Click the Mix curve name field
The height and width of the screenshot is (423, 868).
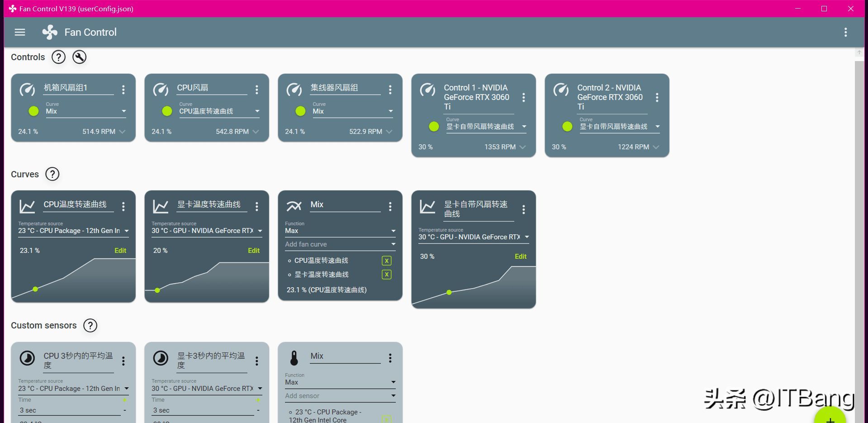click(x=345, y=205)
